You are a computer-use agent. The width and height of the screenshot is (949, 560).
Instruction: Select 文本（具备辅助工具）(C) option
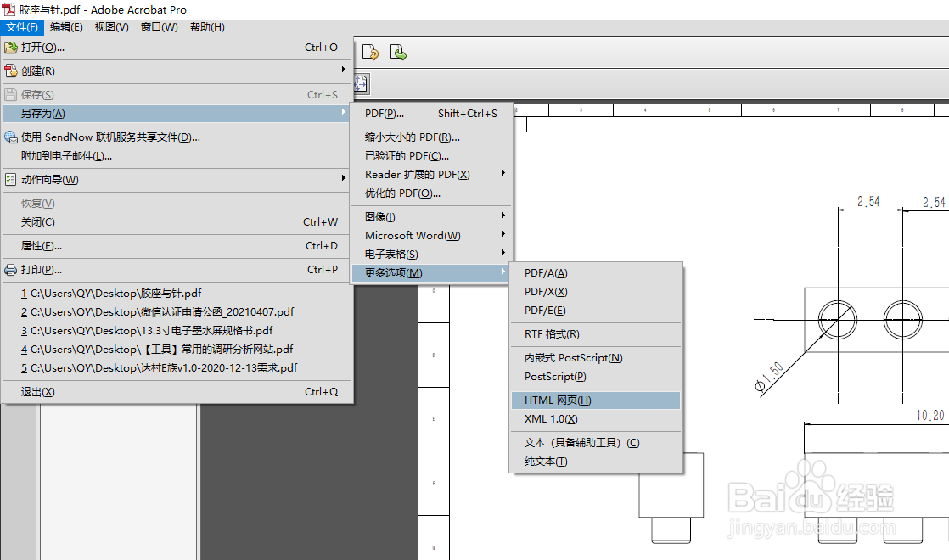pos(596,443)
